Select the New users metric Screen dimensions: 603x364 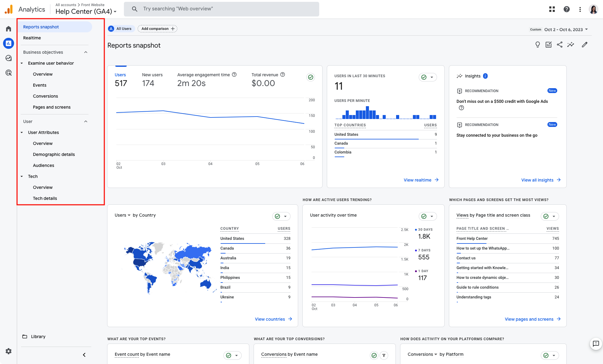pyautogui.click(x=152, y=79)
